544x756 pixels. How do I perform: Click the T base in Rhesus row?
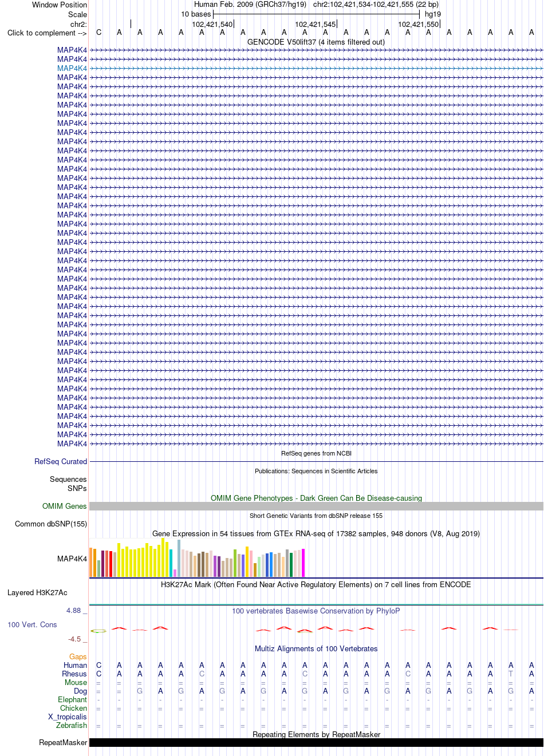pos(511,674)
